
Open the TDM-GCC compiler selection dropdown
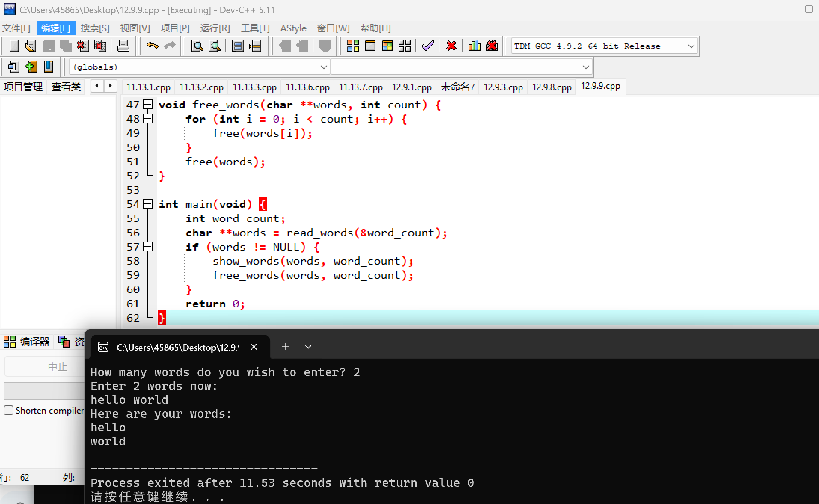tap(691, 46)
